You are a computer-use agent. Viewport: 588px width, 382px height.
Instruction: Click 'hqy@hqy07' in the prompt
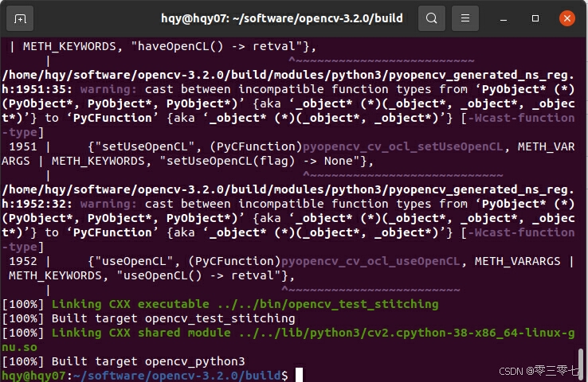(33, 376)
